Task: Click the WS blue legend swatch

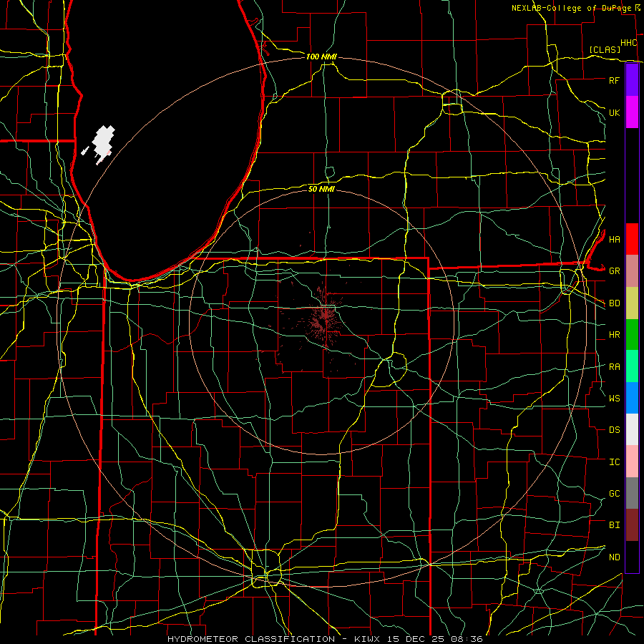Action: click(x=632, y=398)
